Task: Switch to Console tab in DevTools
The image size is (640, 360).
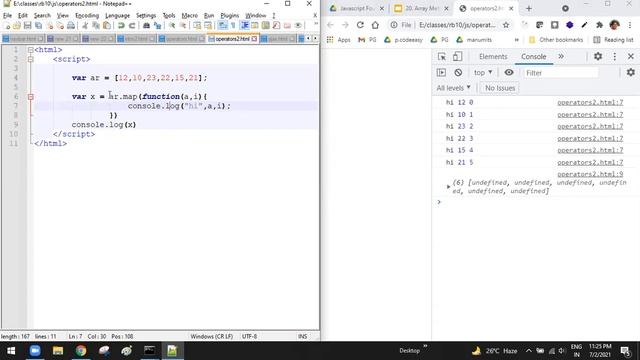Action: 533,56
